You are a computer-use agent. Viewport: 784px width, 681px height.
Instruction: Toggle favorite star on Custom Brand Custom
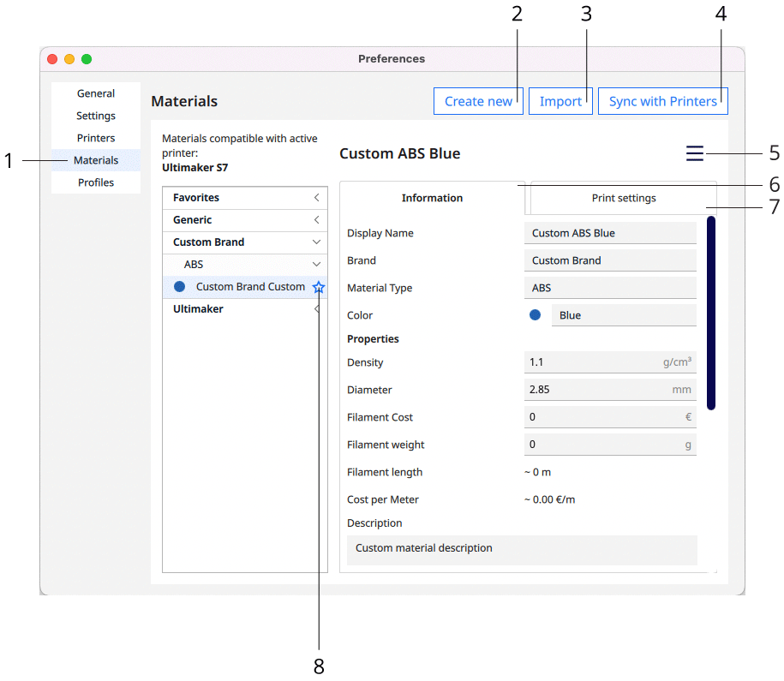pyautogui.click(x=319, y=287)
